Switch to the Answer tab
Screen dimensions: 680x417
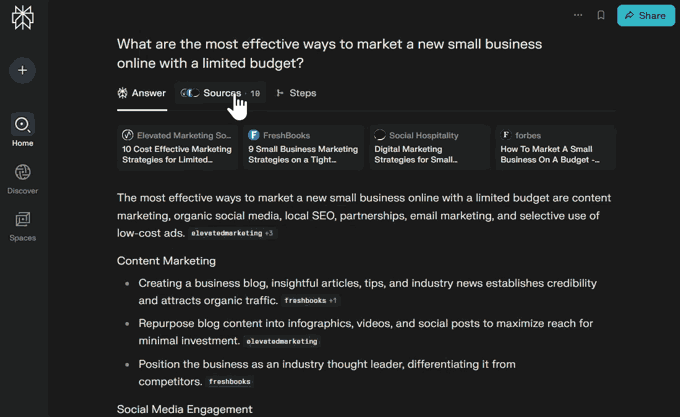pos(142,93)
